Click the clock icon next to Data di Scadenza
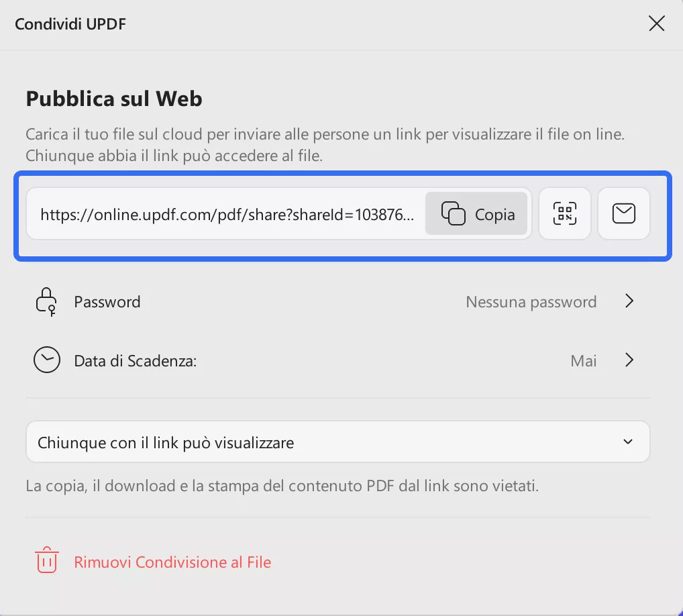The width and height of the screenshot is (683, 616). [46, 360]
